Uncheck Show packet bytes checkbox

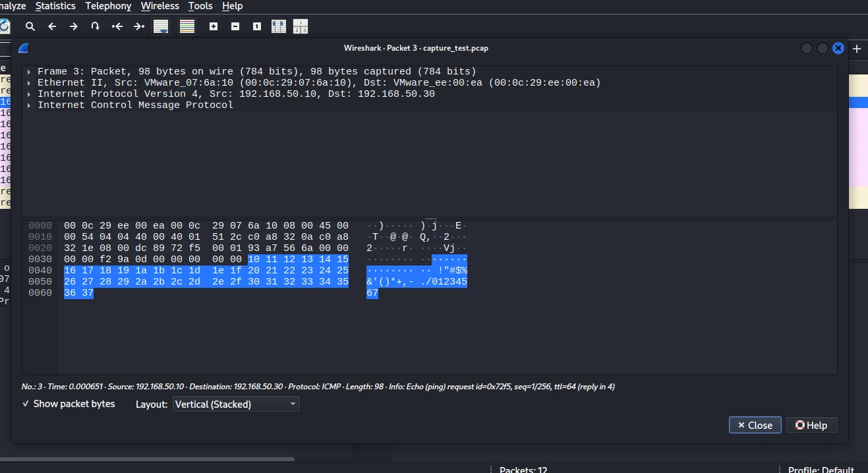point(26,404)
